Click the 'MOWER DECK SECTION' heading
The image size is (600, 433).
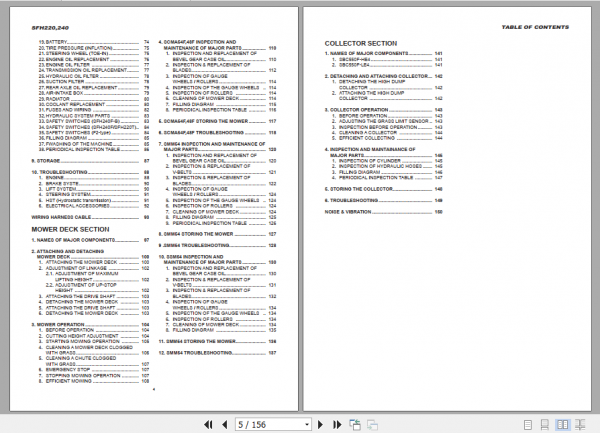[x=70, y=230]
